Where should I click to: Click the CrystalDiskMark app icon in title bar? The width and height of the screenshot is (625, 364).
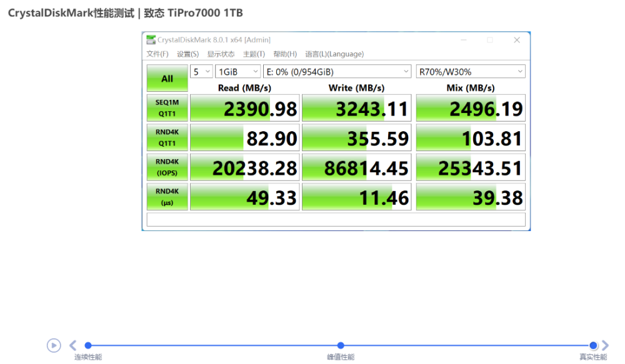tap(151, 40)
